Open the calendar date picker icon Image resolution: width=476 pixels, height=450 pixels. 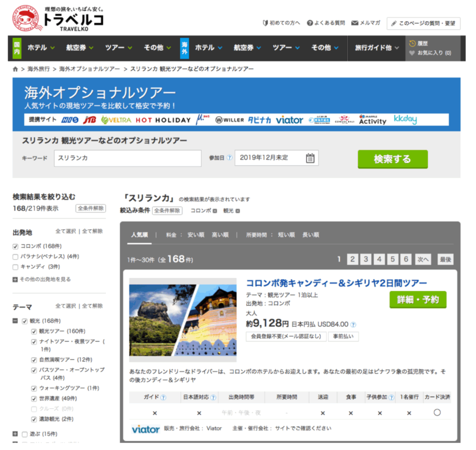310,158
